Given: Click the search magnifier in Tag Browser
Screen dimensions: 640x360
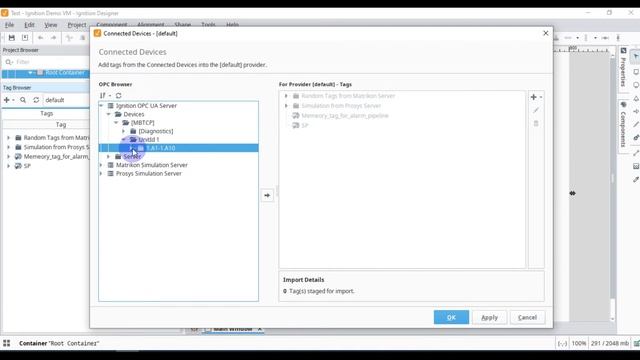Looking at the screenshot, I should tap(23, 100).
